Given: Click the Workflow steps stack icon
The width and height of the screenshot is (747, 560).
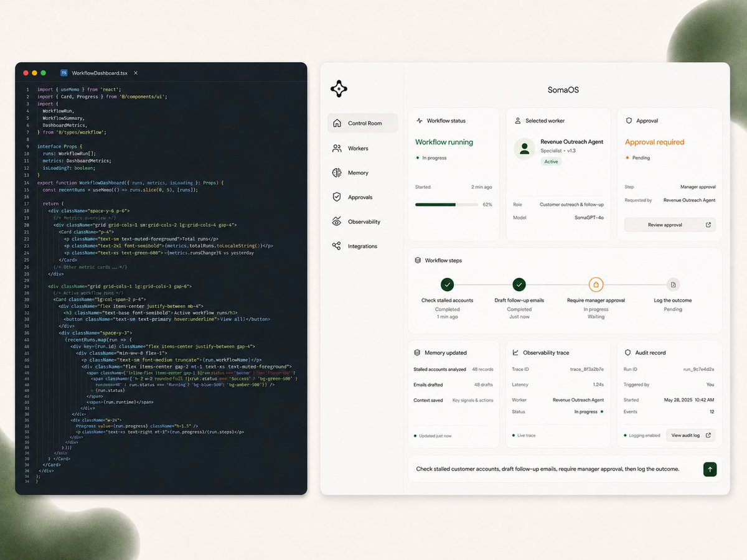Looking at the screenshot, I should coord(418,261).
